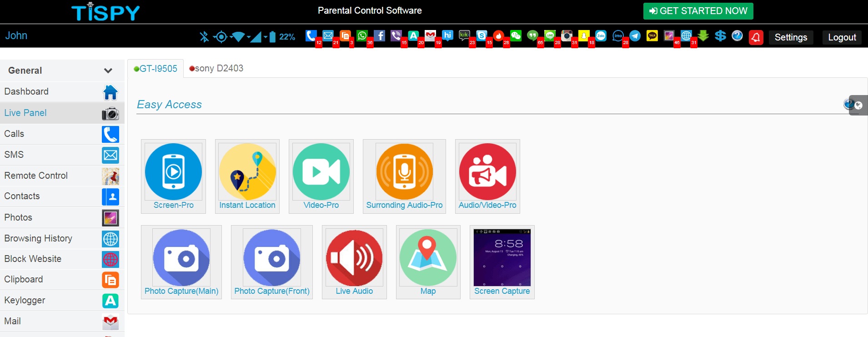This screenshot has width=868, height=337.
Task: Open the orange Clipboard icon in top toolbar
Action: 345,35
